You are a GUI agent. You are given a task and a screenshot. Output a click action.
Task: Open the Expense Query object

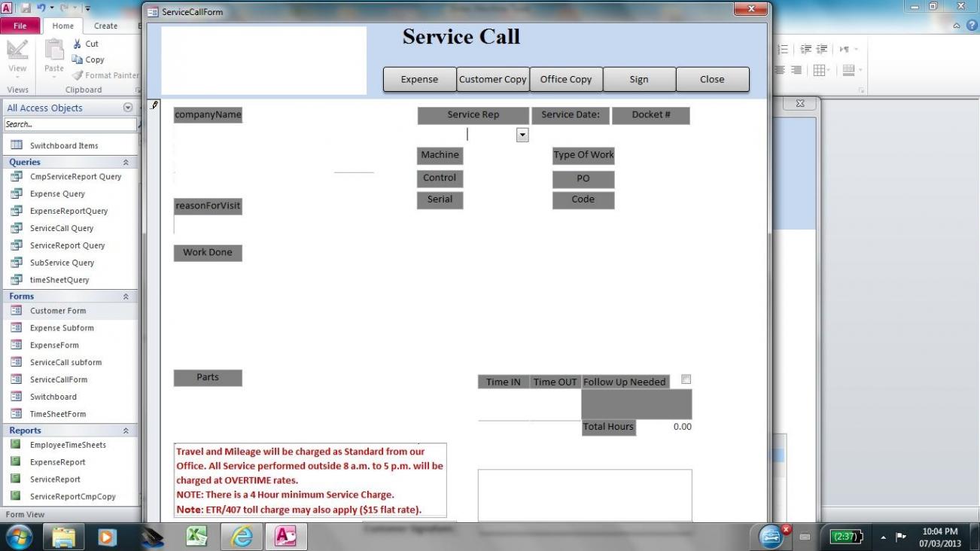(x=57, y=193)
